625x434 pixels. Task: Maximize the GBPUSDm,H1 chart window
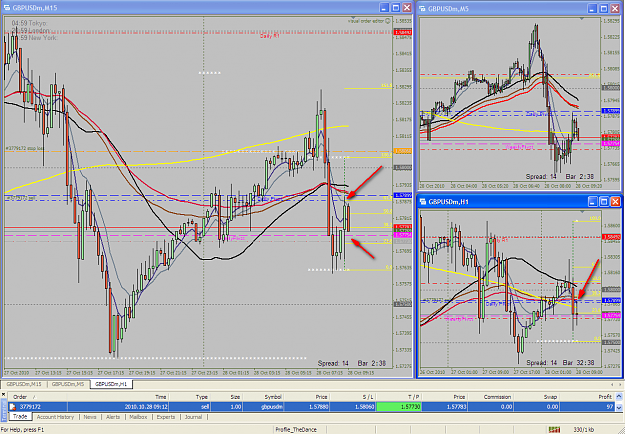[604, 202]
